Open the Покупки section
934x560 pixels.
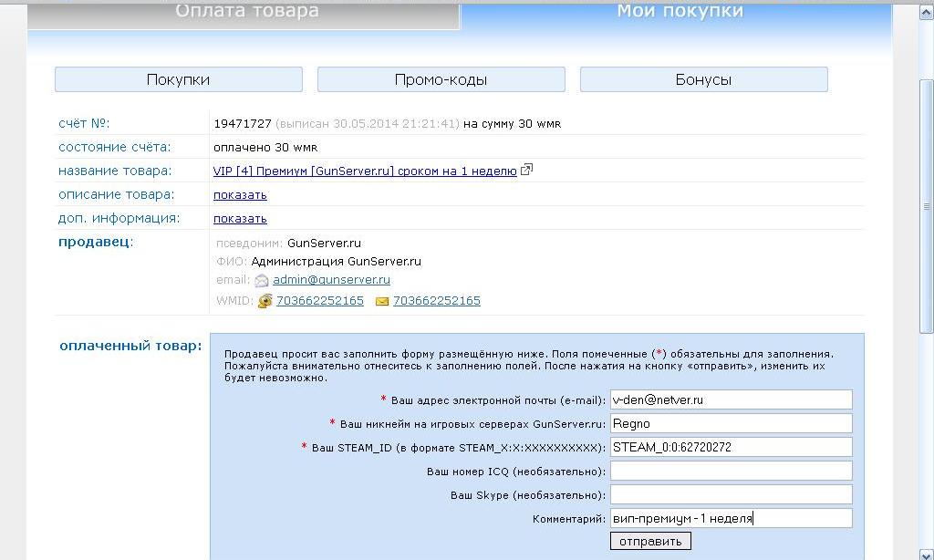[178, 79]
